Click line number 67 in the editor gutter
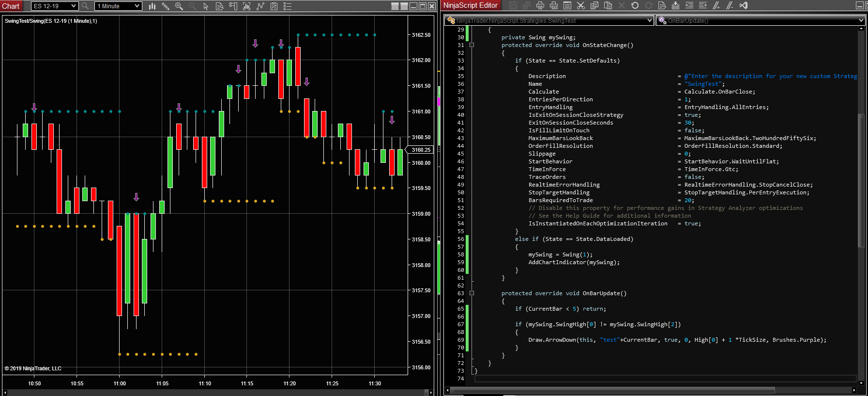 click(460, 324)
